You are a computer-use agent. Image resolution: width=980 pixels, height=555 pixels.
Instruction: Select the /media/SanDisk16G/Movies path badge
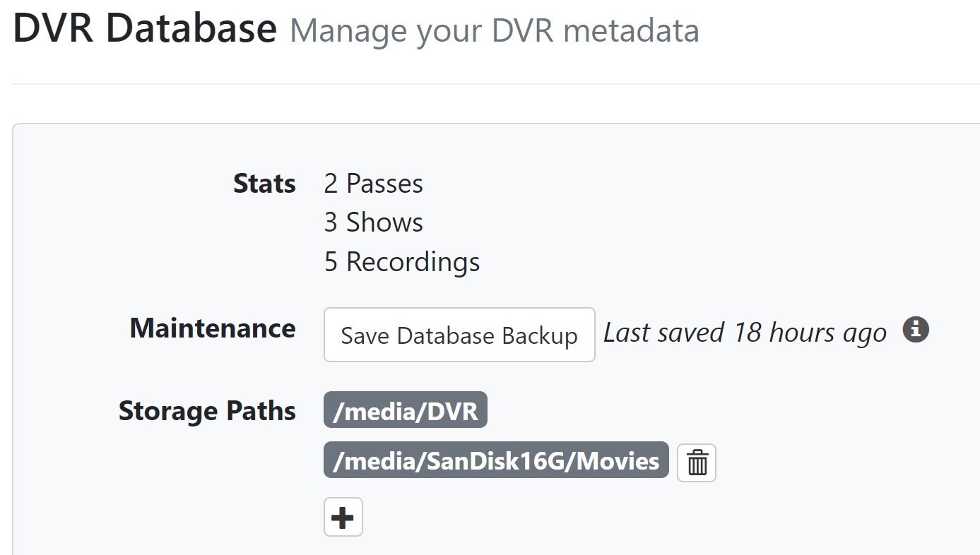(496, 460)
